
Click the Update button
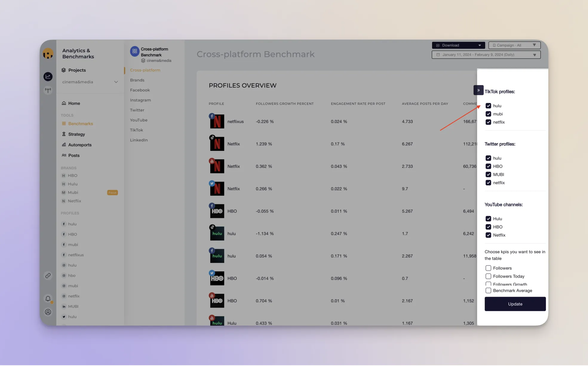(x=515, y=304)
